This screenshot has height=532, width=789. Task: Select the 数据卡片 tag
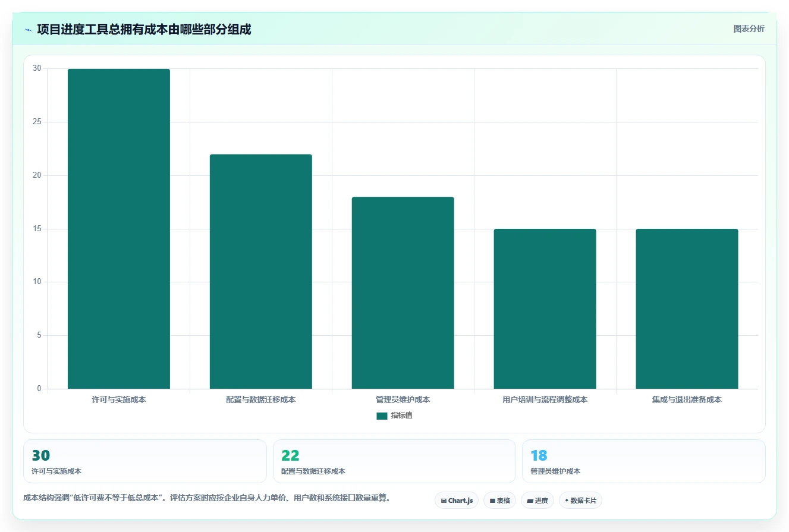click(580, 500)
